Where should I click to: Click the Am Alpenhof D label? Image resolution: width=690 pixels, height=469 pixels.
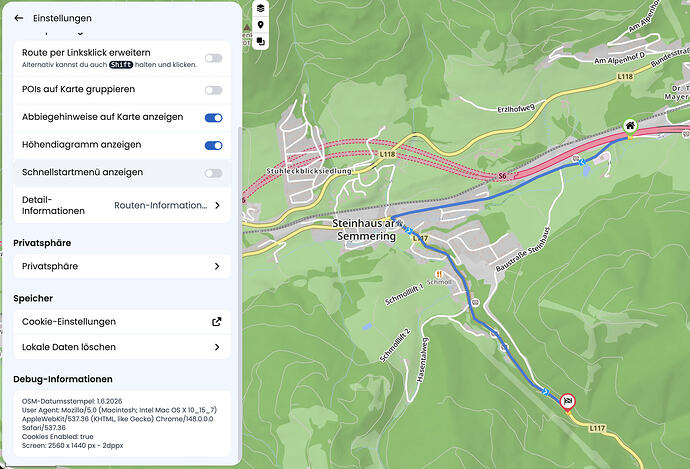620,58
